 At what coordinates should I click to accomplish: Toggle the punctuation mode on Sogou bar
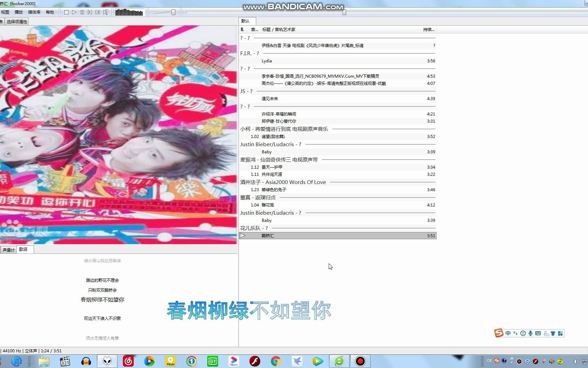(515, 333)
